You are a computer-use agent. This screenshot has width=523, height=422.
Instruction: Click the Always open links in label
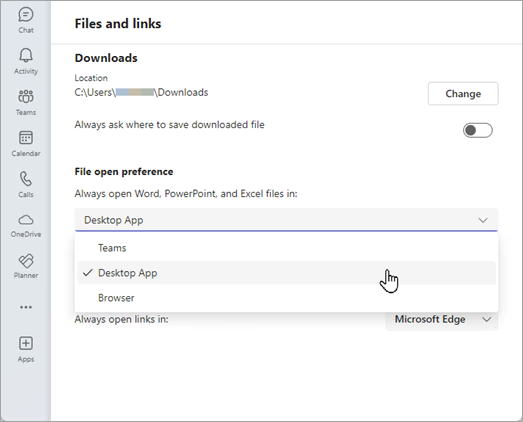[x=121, y=319]
